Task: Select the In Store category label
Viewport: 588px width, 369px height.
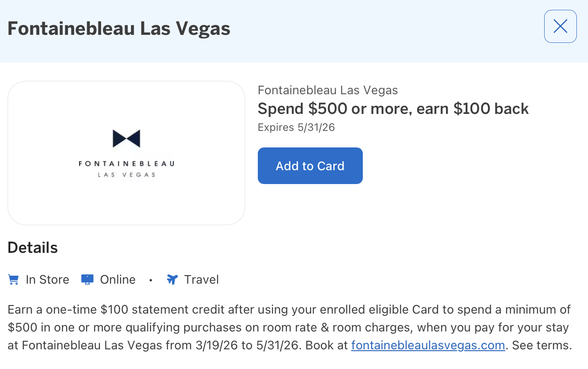Action: pyautogui.click(x=47, y=280)
